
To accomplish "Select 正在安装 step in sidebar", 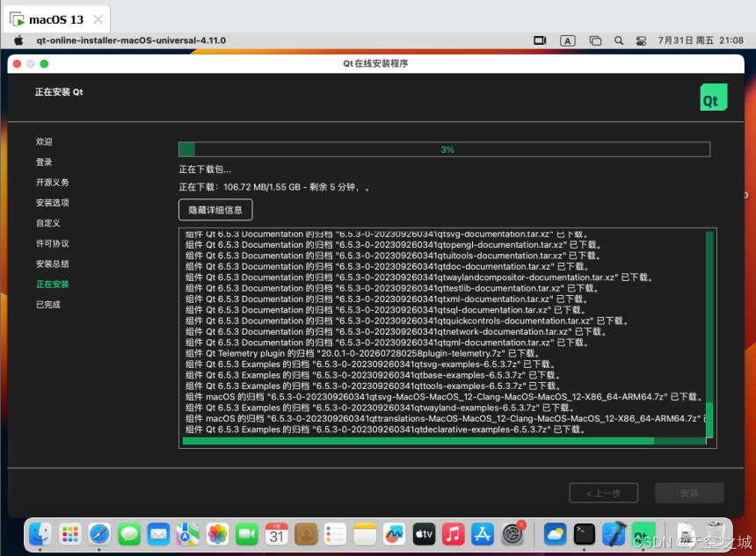I will point(53,285).
